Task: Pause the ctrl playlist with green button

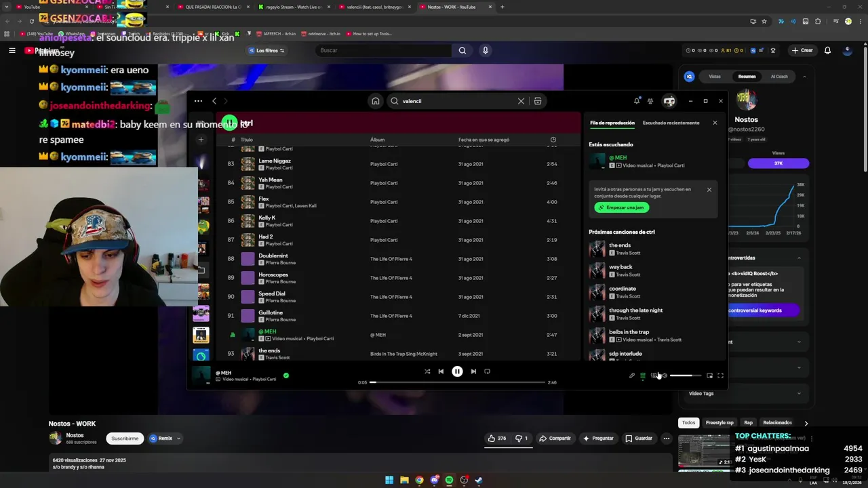Action: [229, 123]
